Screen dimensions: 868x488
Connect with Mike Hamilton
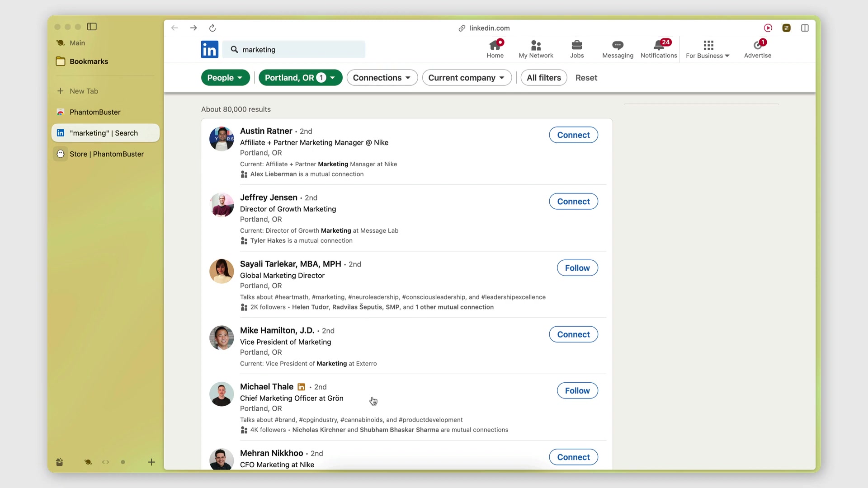[x=573, y=334]
